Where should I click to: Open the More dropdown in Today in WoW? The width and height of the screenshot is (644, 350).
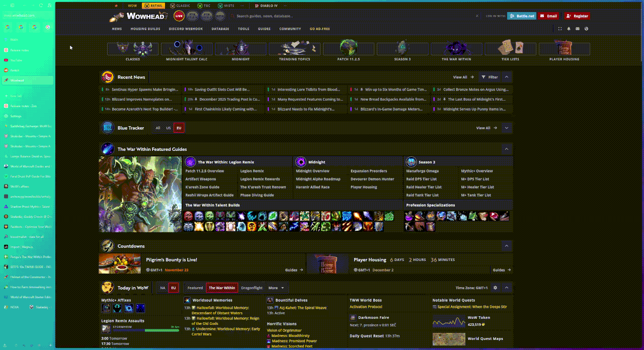click(276, 288)
